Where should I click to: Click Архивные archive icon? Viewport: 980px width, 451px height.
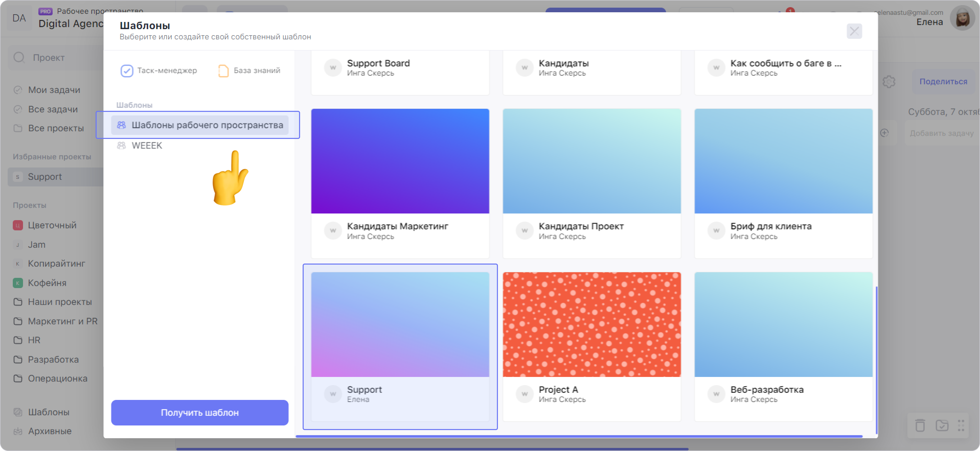17,431
